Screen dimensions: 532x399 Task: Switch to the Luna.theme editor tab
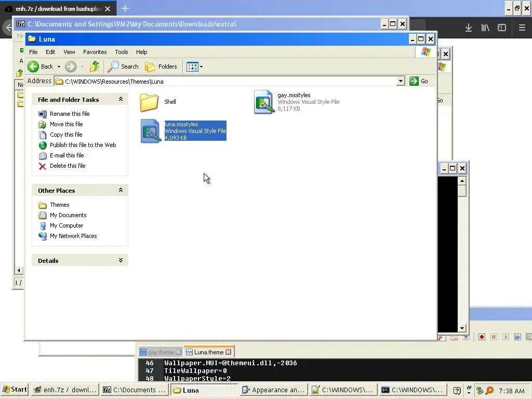[x=209, y=352]
